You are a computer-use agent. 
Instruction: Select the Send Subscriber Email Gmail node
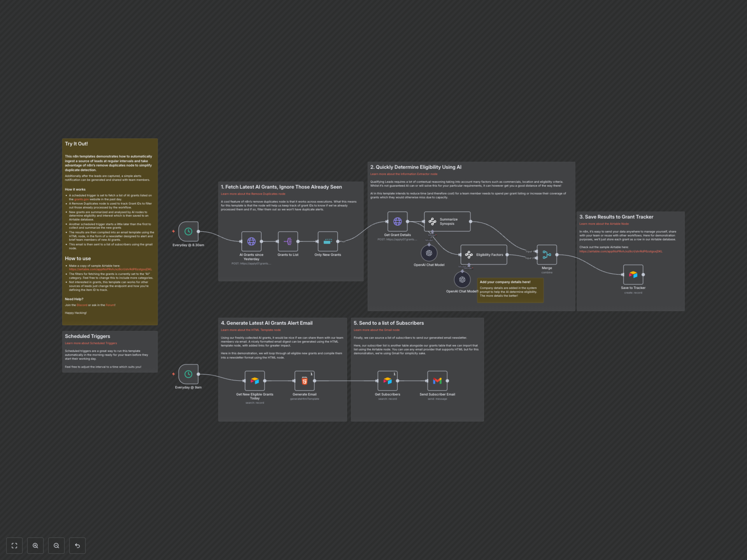point(437,381)
